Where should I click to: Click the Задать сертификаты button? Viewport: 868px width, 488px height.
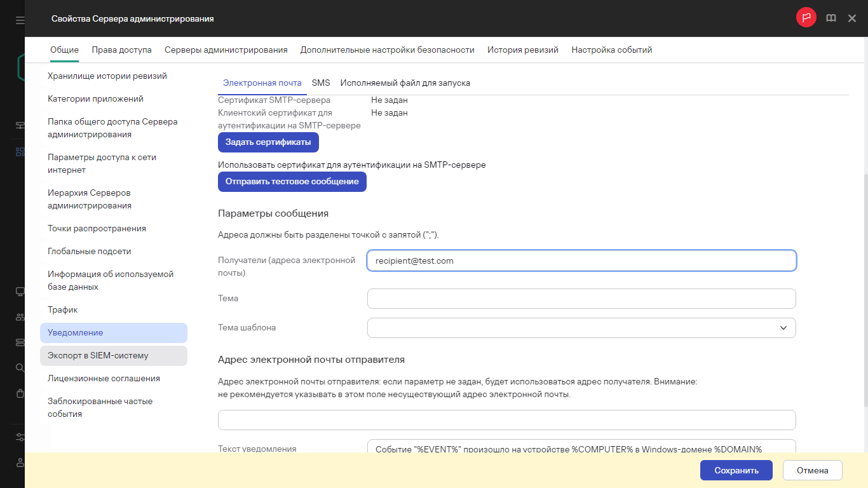tap(268, 142)
